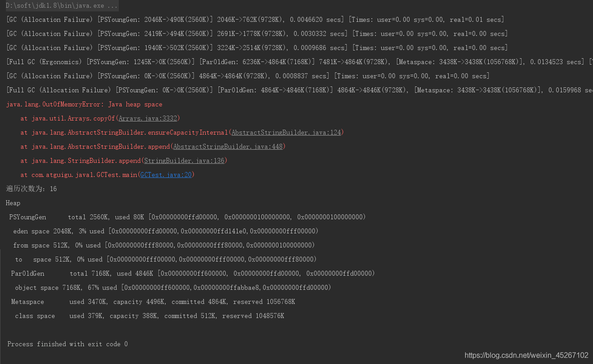This screenshot has height=364, width=593.
Task: Open the StringBuilder.java:136 source link
Action: (x=184, y=161)
